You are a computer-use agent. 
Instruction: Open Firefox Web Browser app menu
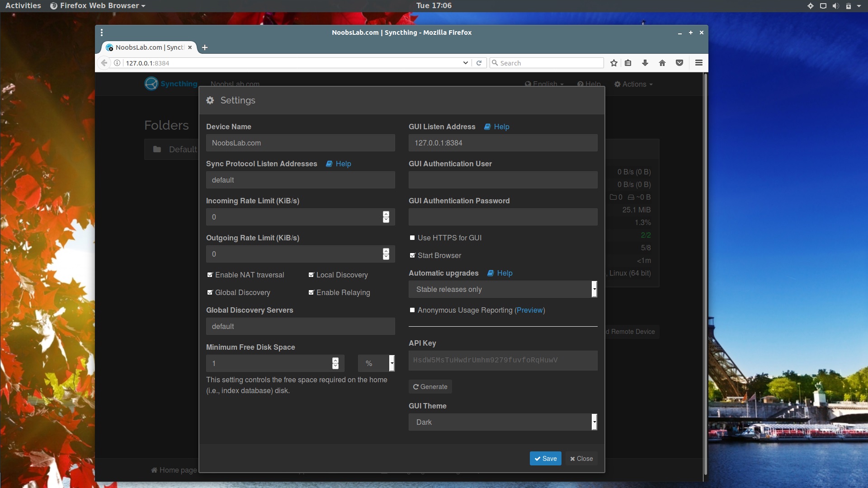click(x=98, y=5)
